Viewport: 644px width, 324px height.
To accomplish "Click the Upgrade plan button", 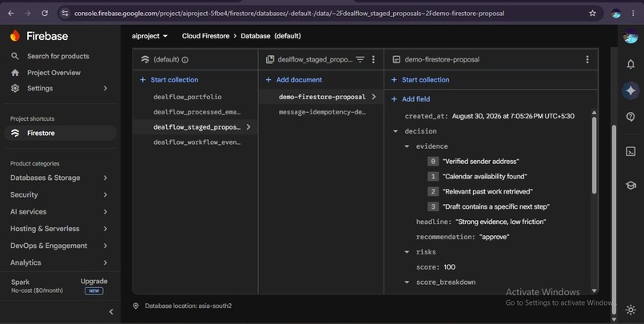I will click(x=94, y=286).
